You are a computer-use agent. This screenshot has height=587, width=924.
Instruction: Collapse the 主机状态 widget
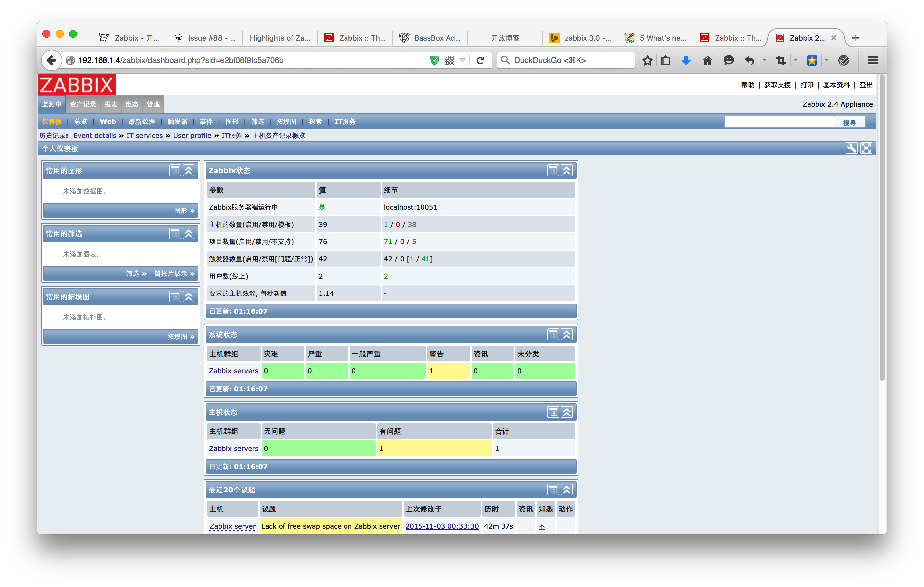pyautogui.click(x=567, y=412)
